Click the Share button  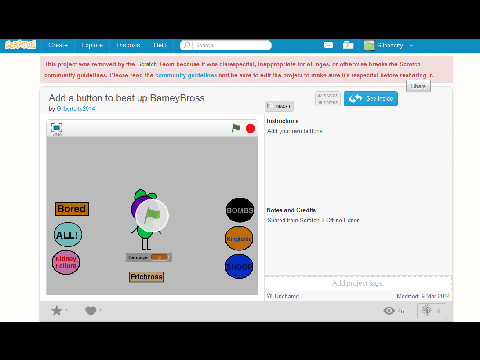click(x=418, y=86)
